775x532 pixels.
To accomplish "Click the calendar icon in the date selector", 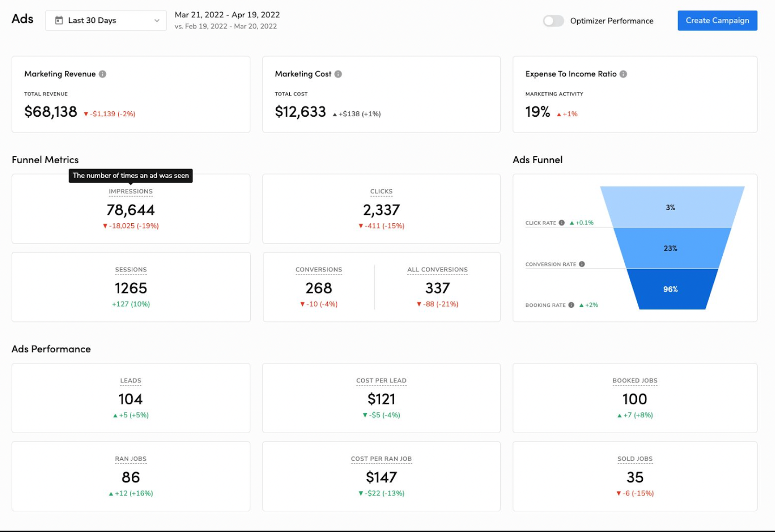I will click(x=60, y=20).
